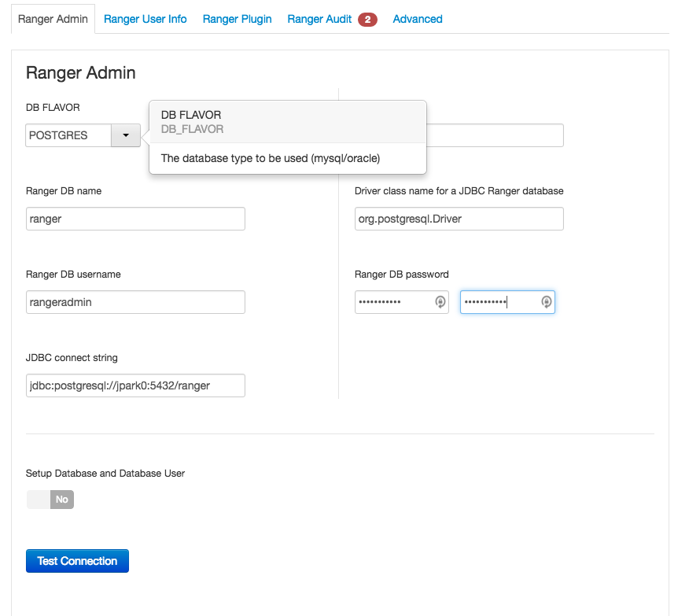Click the Ranger DB username field

tap(134, 301)
